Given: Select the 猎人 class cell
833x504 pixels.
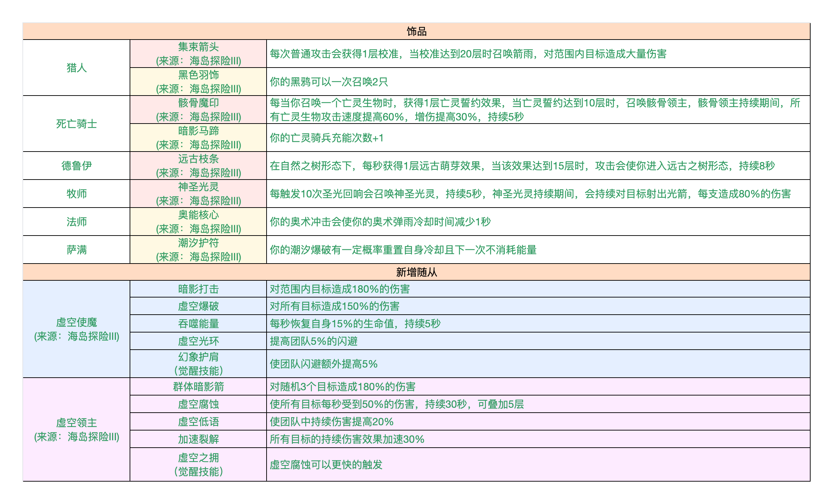Looking at the screenshot, I should point(76,68).
